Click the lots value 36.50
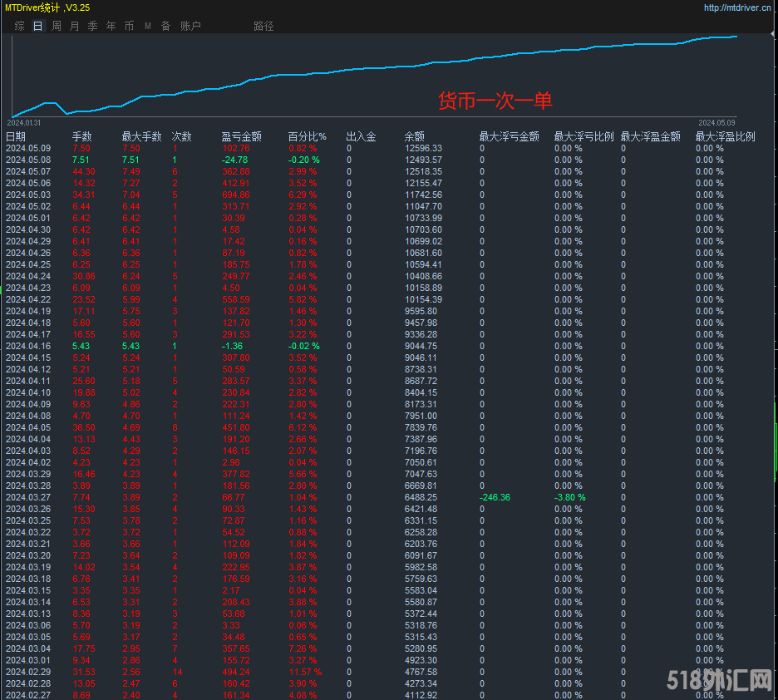Screen dimensions: 778x700 84,427
